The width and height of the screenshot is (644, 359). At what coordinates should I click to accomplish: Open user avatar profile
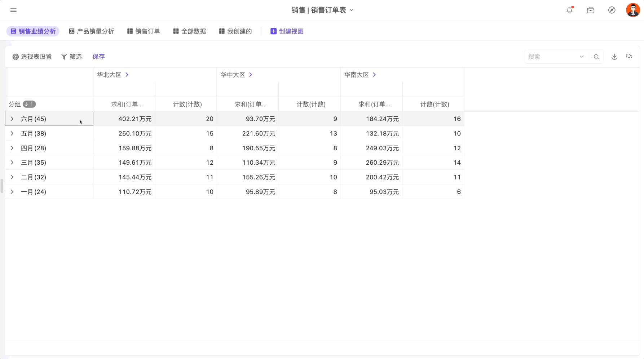(x=633, y=10)
